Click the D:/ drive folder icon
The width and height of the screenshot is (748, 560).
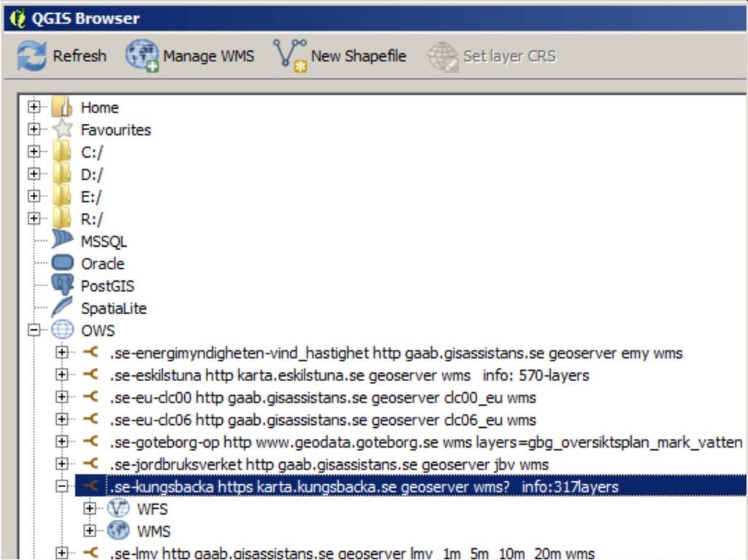[x=62, y=174]
